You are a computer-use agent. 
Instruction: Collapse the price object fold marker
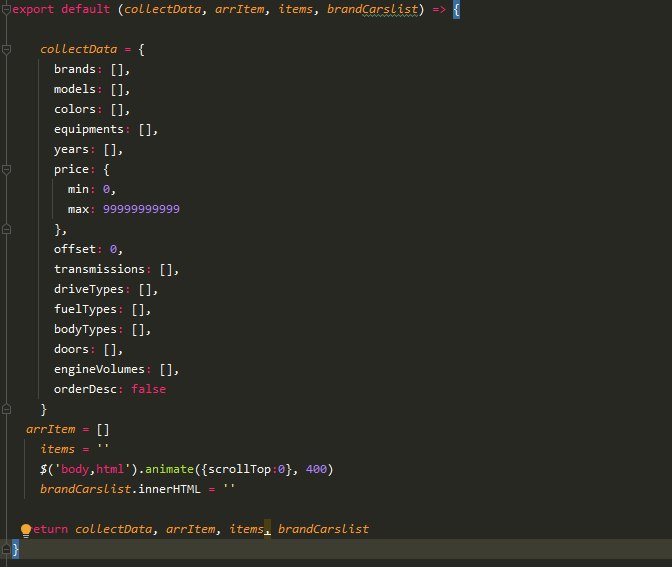point(6,170)
